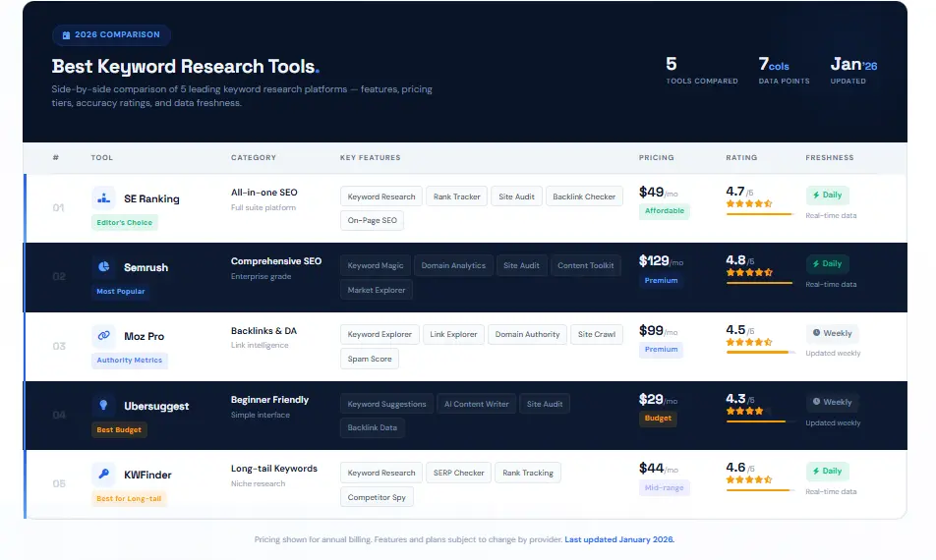936x560 pixels.
Task: Click the Authority Metrics badge
Action: coord(130,361)
